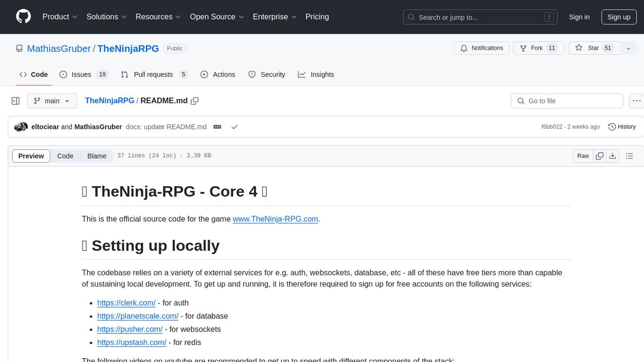Open MathiasGruber commit author link
The height and width of the screenshot is (362, 644).
pyautogui.click(x=98, y=127)
